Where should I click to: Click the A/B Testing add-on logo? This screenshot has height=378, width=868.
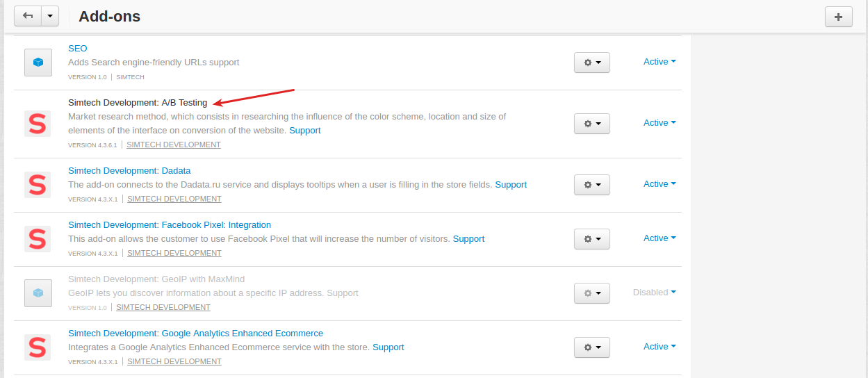(38, 124)
